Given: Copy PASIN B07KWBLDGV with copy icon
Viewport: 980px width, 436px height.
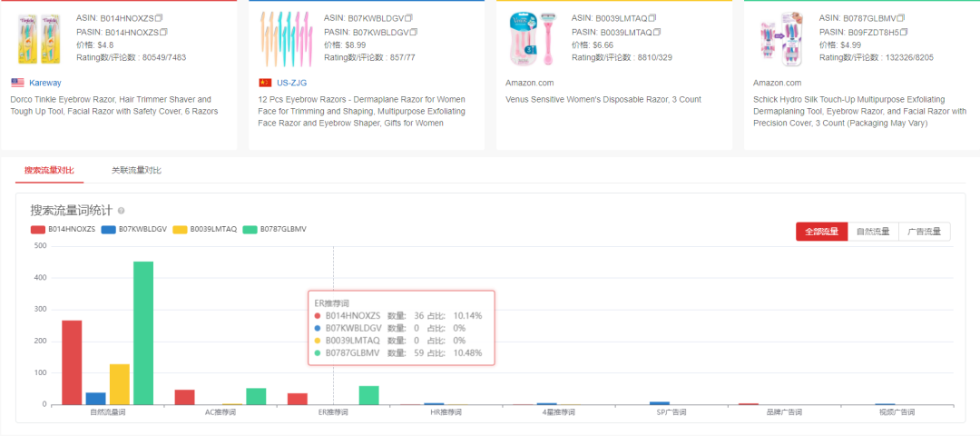Looking at the screenshot, I should coord(414,31).
